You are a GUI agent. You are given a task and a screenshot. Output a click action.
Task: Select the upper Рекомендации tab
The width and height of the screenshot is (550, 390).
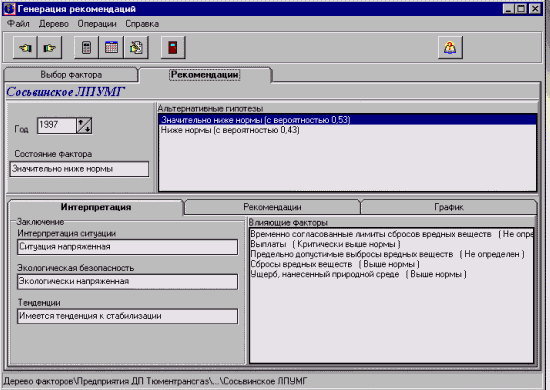point(205,75)
